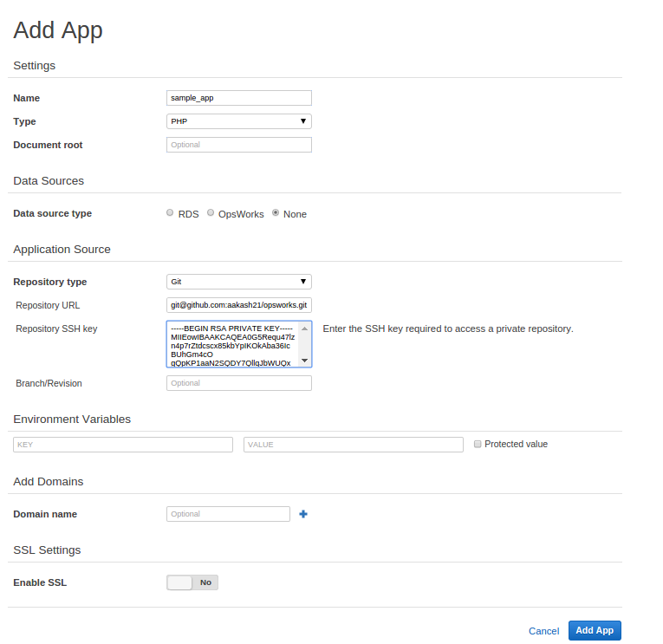Click inside the Repository SSH key textarea
Image resolution: width=663 pixels, height=644 pixels.
coord(231,344)
